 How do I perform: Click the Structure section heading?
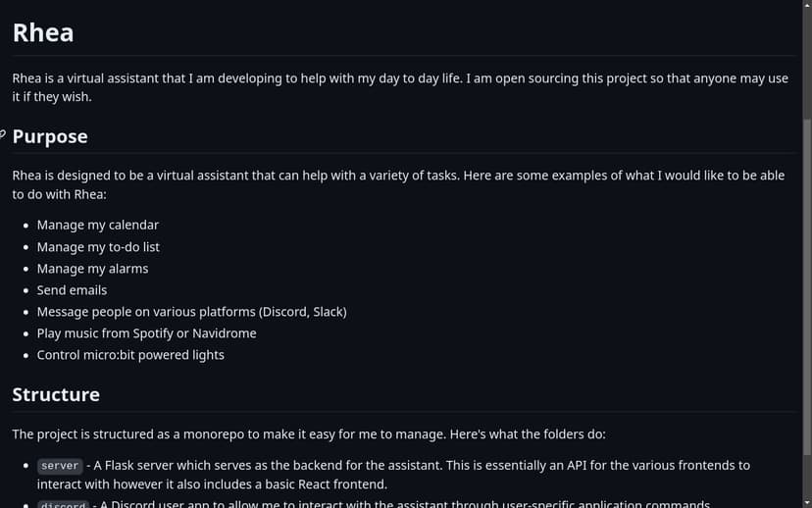(x=56, y=394)
